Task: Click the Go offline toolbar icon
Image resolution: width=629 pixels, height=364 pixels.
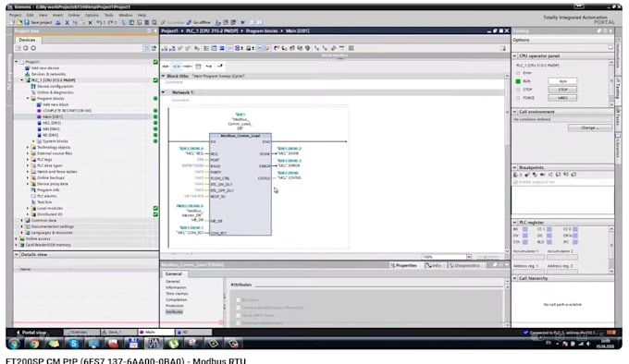Action: [199, 22]
